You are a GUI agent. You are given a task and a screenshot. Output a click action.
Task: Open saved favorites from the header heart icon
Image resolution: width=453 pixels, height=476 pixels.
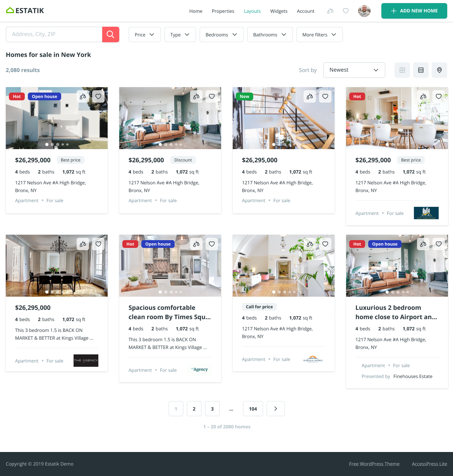coord(346,11)
